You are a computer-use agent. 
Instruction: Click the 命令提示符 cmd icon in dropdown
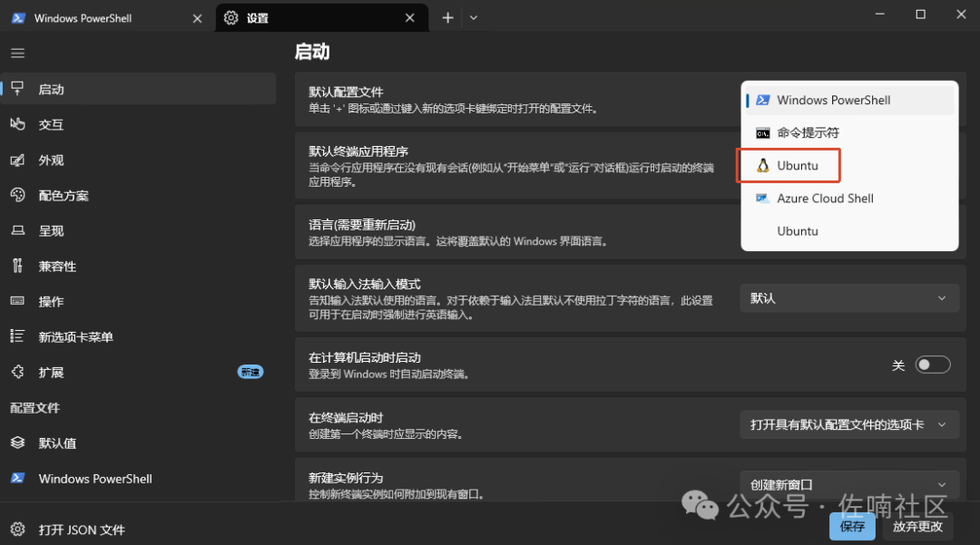(x=762, y=133)
